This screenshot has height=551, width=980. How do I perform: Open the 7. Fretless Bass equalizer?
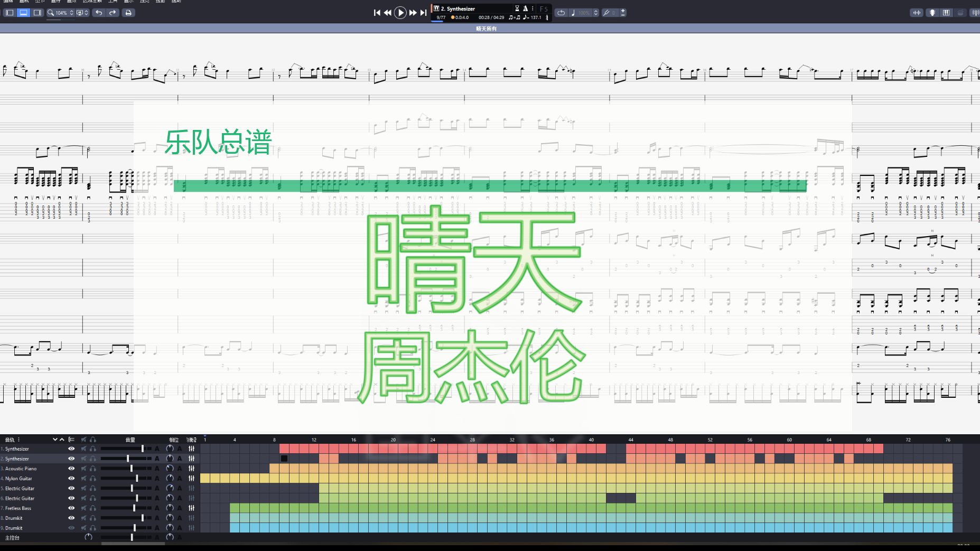pyautogui.click(x=191, y=508)
